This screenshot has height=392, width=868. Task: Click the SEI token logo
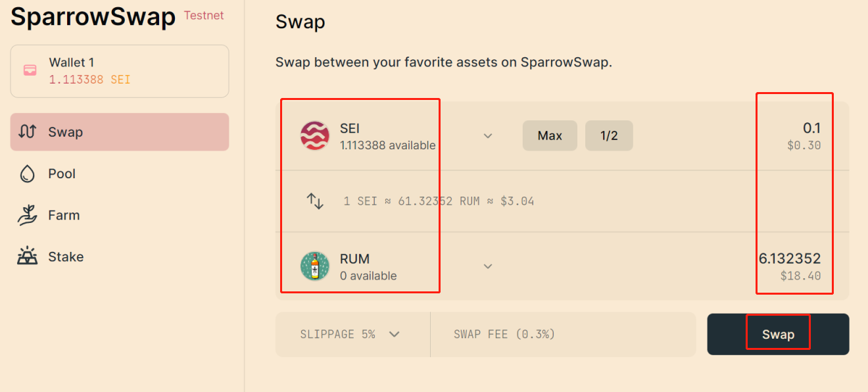[x=315, y=136]
